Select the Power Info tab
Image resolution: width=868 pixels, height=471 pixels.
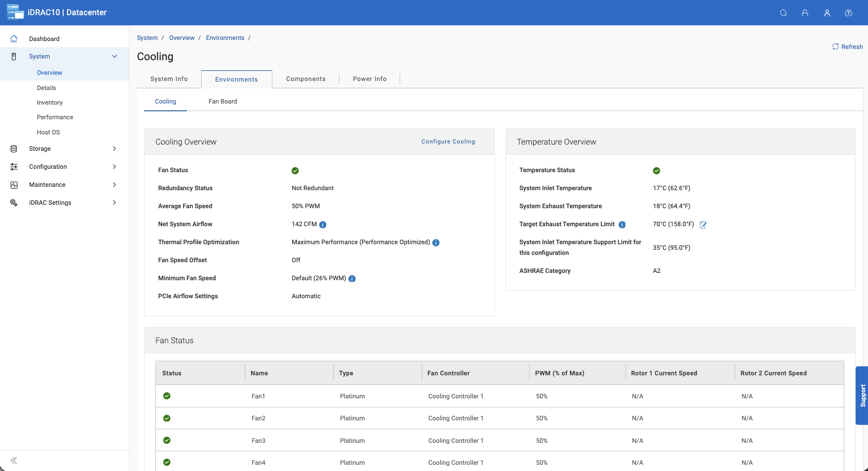tap(369, 79)
